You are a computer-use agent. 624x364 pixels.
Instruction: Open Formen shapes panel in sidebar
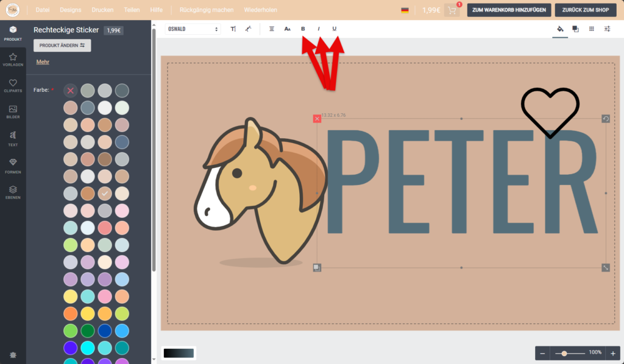[13, 166]
